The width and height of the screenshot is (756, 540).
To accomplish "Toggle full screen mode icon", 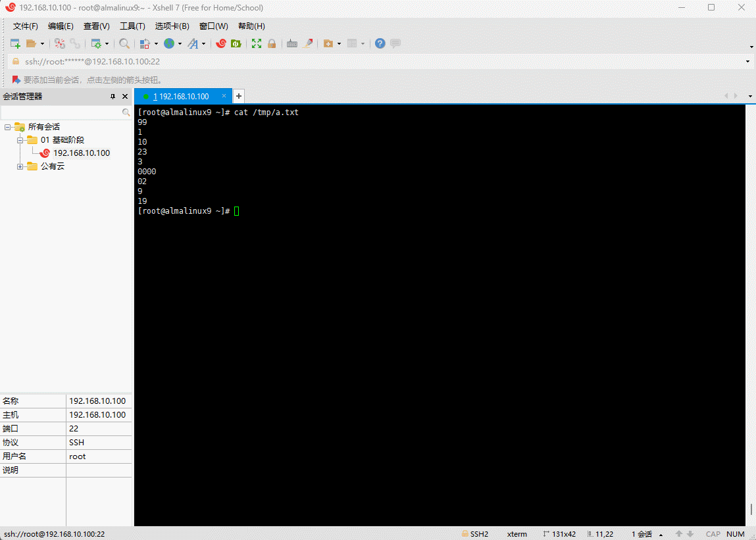I will [x=257, y=43].
